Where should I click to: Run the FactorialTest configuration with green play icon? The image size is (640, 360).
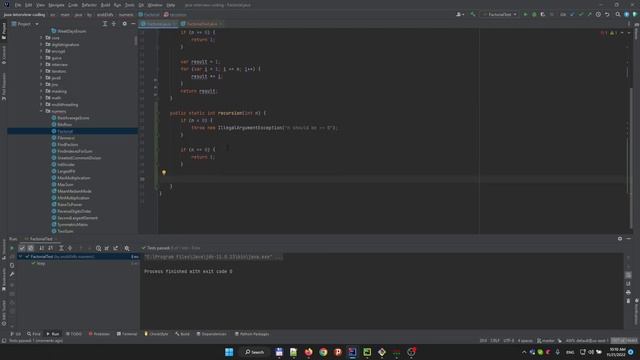pos(525,14)
